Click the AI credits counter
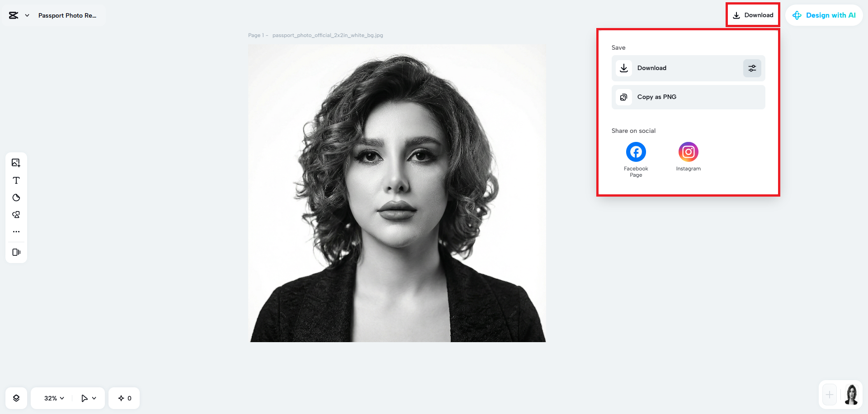 pos(124,398)
